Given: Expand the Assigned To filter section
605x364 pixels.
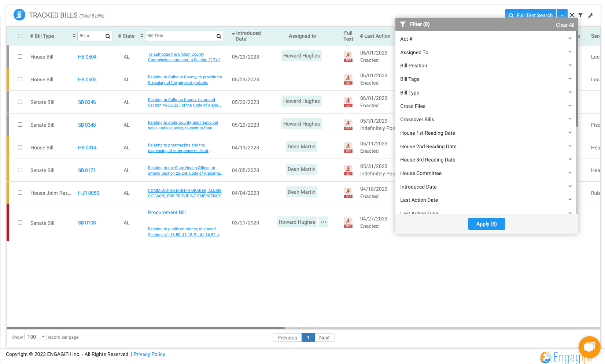Looking at the screenshot, I should 486,52.
